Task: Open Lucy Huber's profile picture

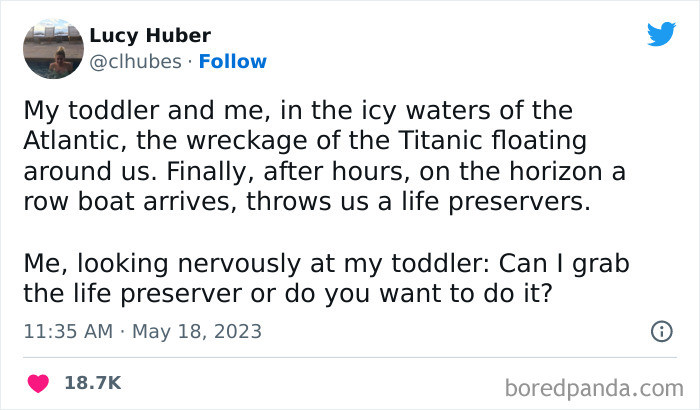Action: [x=52, y=48]
